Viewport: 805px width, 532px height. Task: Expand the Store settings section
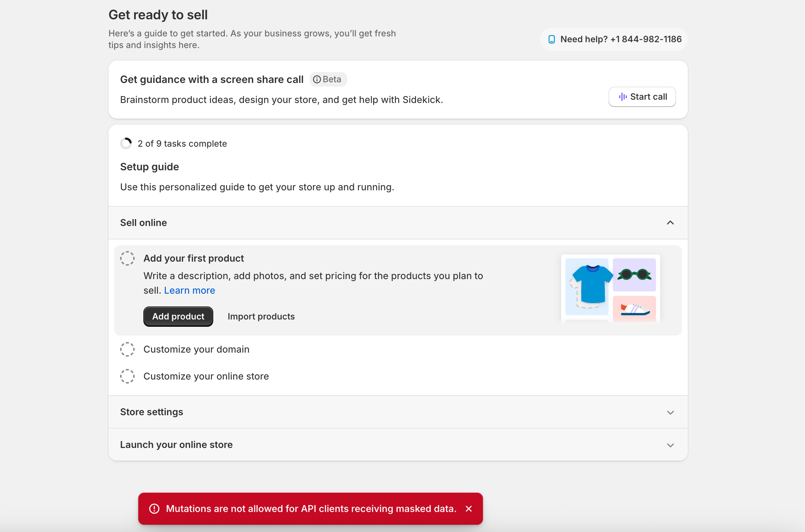coord(670,412)
